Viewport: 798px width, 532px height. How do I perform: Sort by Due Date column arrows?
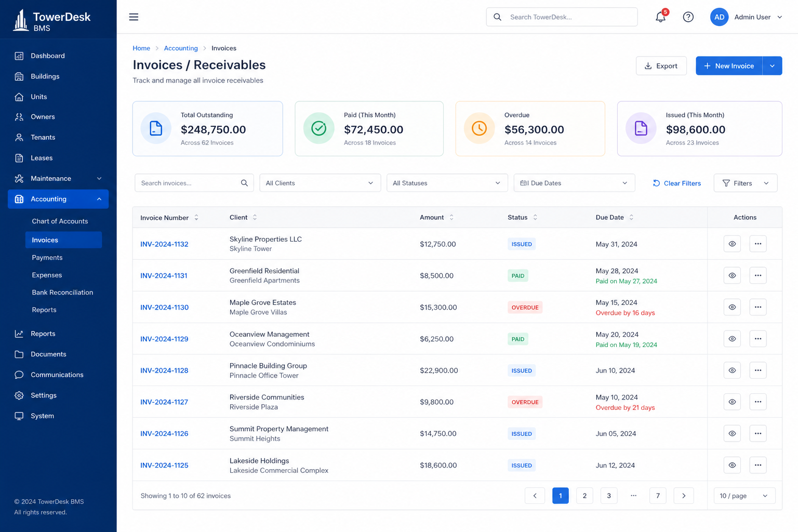[x=631, y=217]
